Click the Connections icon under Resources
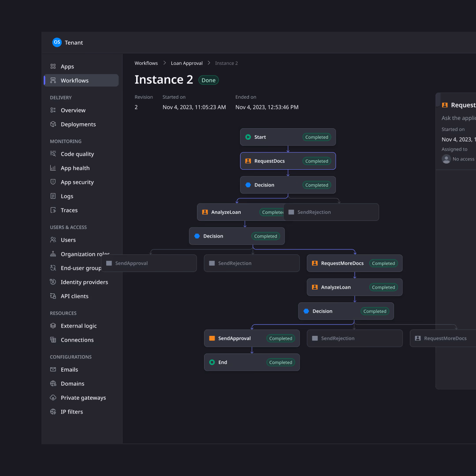The image size is (476, 476). pyautogui.click(x=53, y=340)
